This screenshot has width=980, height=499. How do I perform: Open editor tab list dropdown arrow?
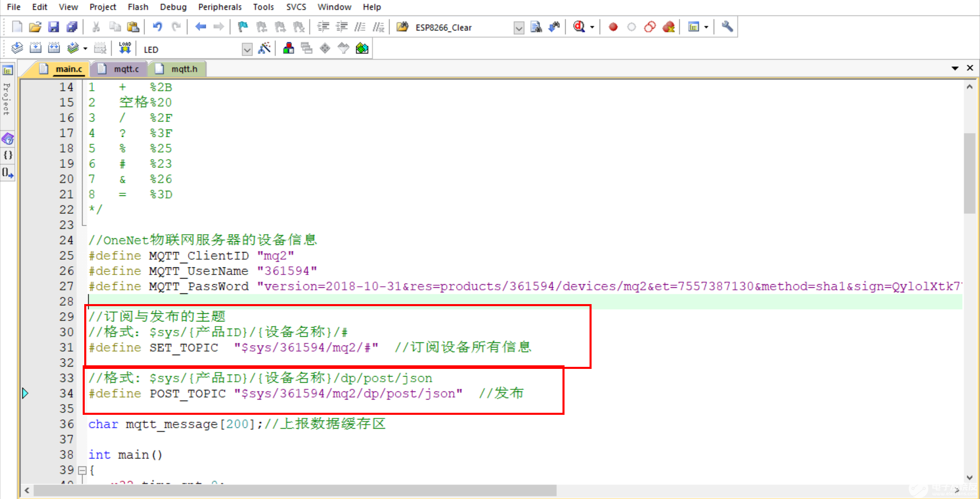[x=955, y=68]
